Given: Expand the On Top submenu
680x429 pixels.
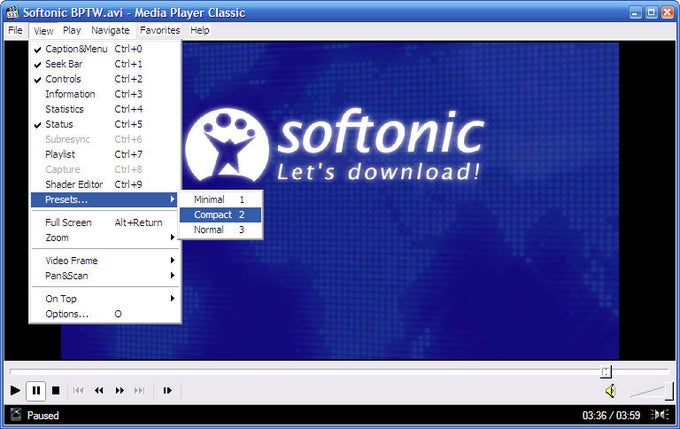Looking at the screenshot, I should click(x=105, y=299).
